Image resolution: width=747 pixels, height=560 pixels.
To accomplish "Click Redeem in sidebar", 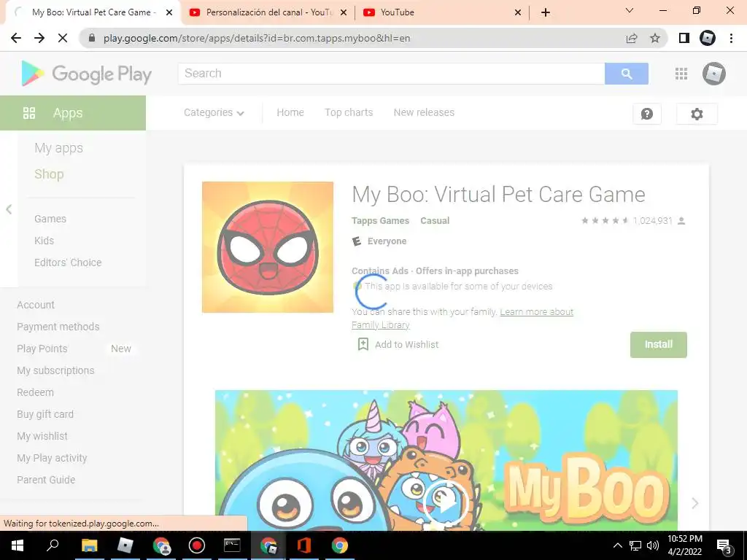I will tap(35, 392).
